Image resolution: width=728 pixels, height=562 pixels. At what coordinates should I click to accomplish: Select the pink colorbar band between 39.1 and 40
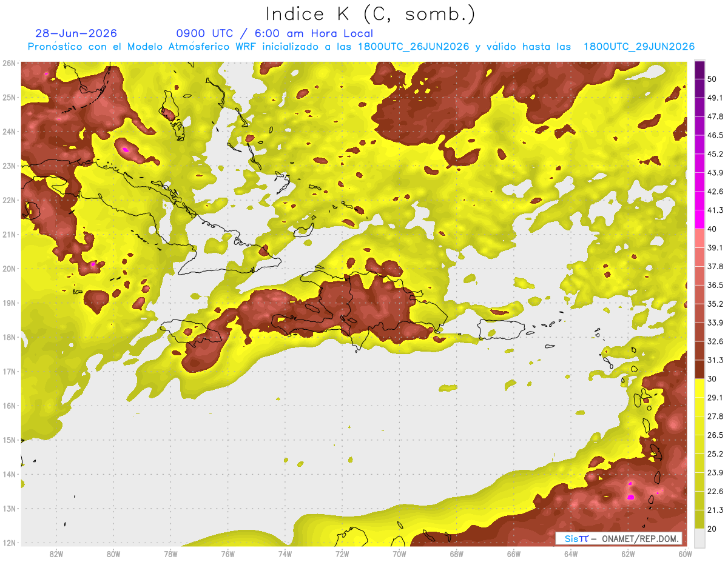699,238
